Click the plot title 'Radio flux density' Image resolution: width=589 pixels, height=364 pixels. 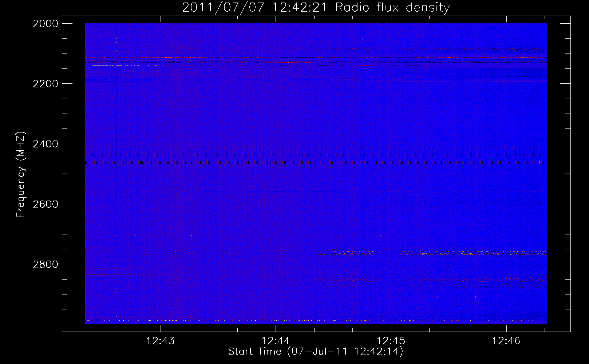pyautogui.click(x=392, y=7)
